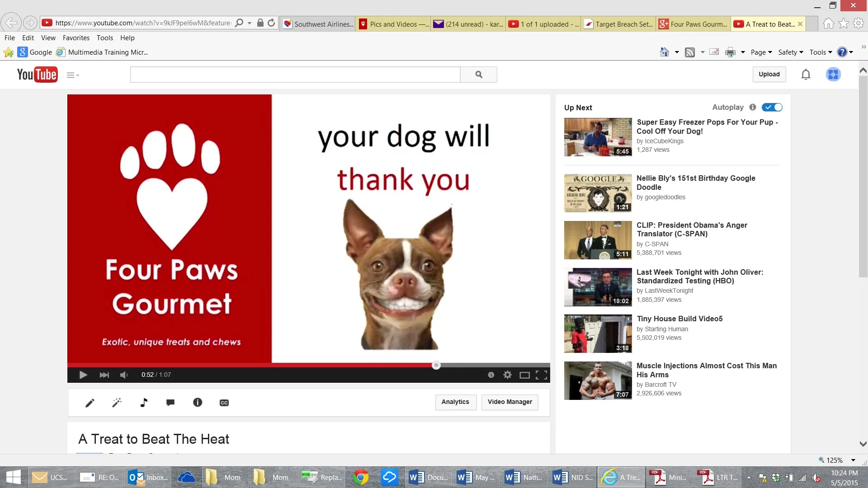The image size is (868, 488).
Task: Open the magic wand enhancements tool
Action: coord(117,403)
